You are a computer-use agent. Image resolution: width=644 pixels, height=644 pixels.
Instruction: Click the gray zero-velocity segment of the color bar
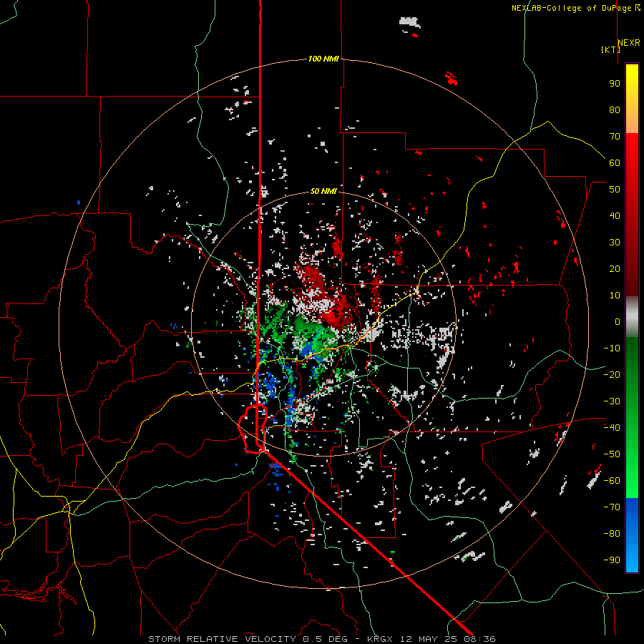tap(632, 317)
